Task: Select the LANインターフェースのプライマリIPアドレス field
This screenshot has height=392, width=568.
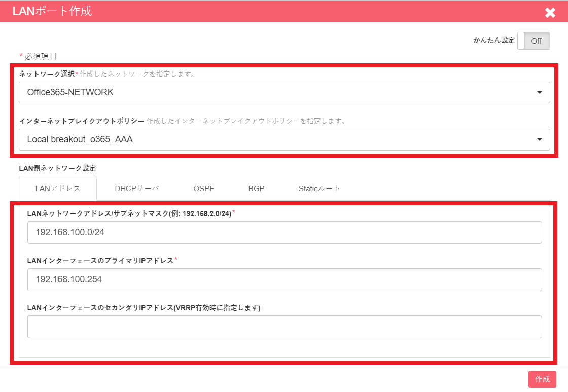Action: (284, 279)
